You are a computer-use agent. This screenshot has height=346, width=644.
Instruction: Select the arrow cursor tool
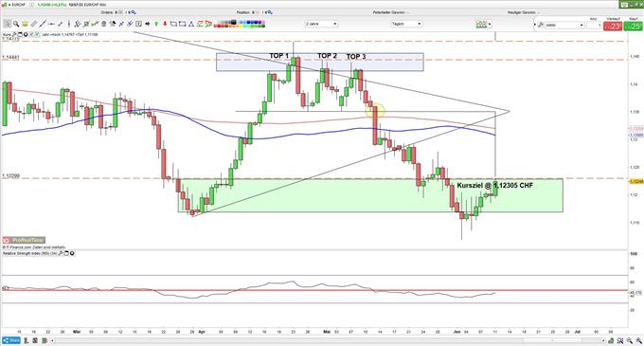coord(7,24)
